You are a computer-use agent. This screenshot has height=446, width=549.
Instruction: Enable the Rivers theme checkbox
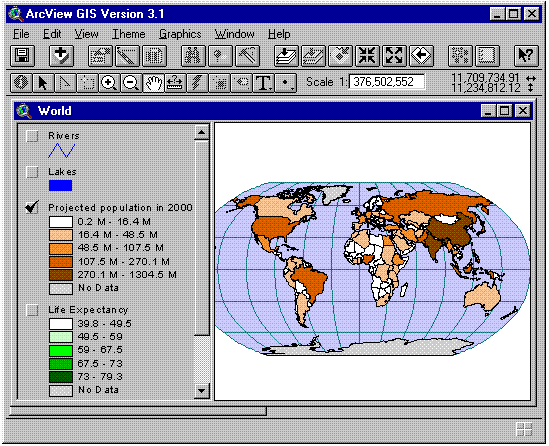click(32, 136)
